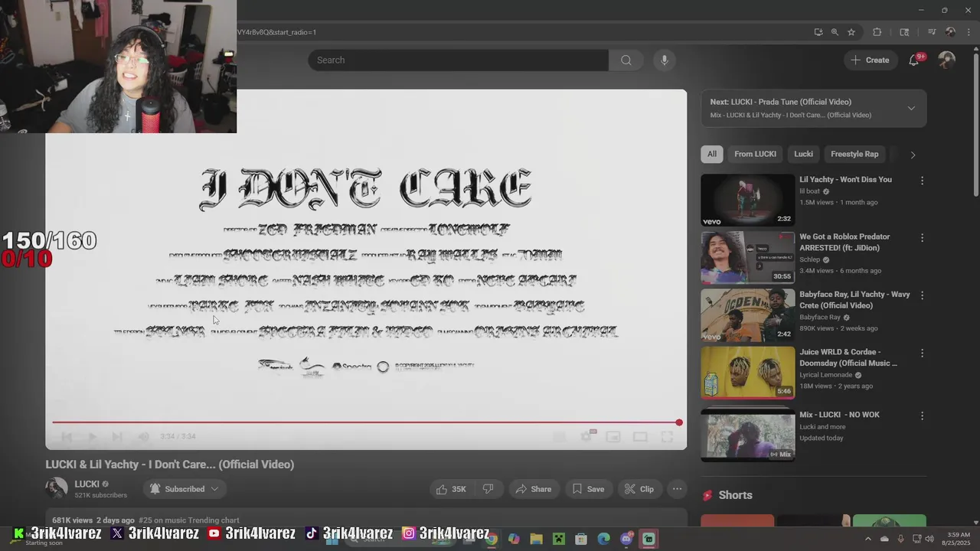Bookmark this page with star icon
The height and width of the screenshot is (551, 980).
pos(851,32)
